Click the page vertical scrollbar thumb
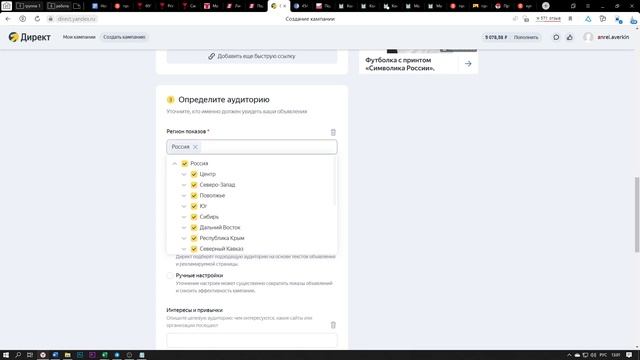The height and width of the screenshot is (360, 640). pos(637,215)
